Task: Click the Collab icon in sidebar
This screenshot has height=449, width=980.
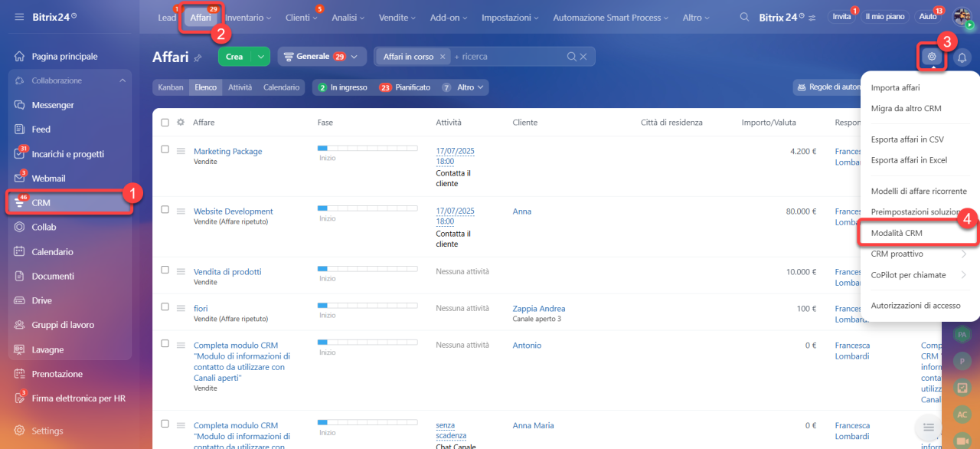Action: coord(19,228)
